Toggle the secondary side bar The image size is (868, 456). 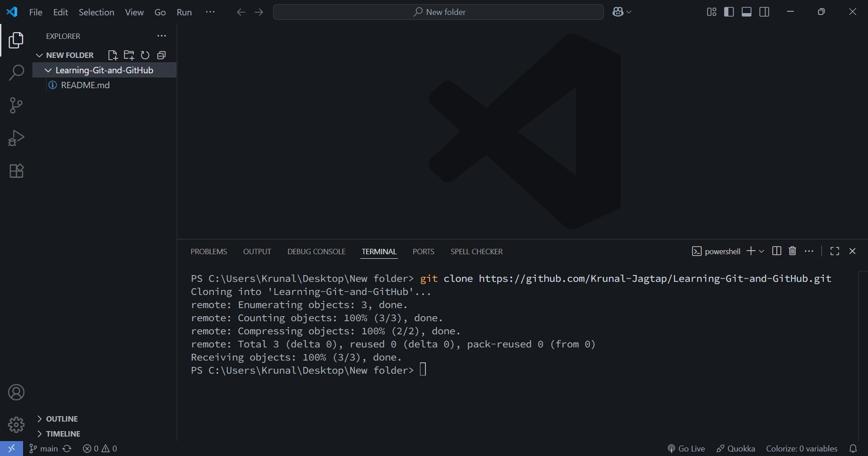click(x=764, y=12)
